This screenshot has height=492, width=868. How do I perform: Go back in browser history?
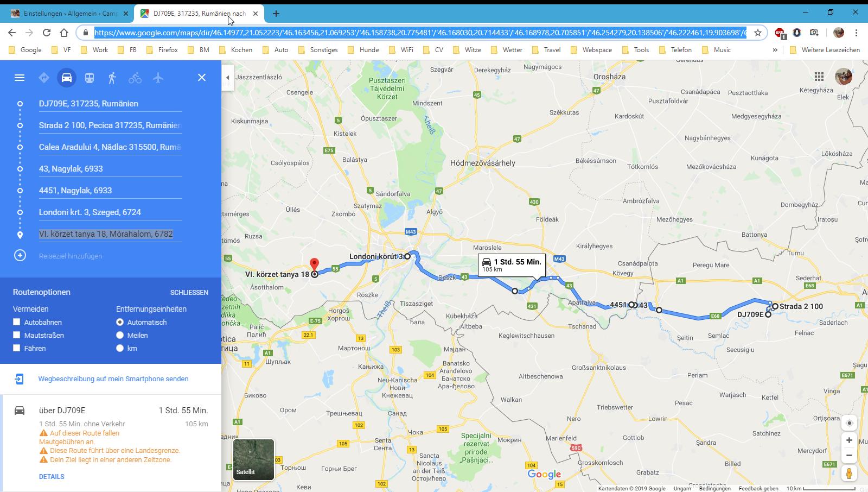[12, 33]
